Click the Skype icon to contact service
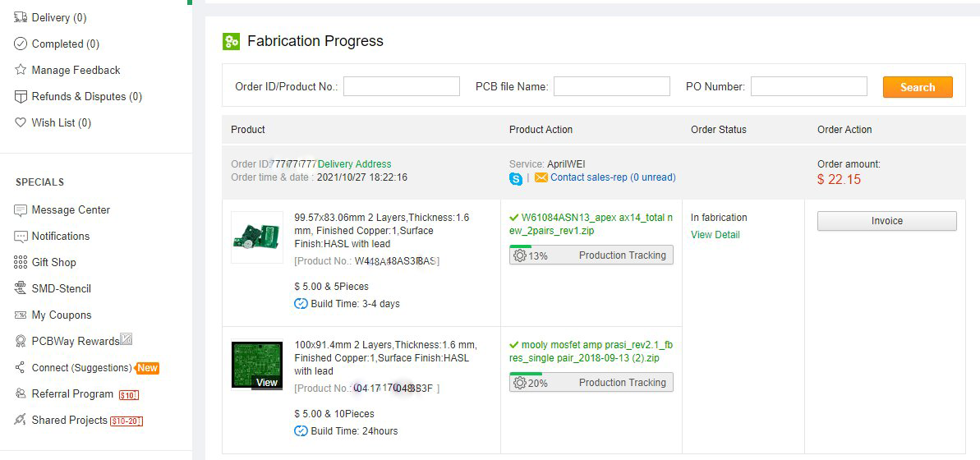The height and width of the screenshot is (460, 980). tap(516, 179)
